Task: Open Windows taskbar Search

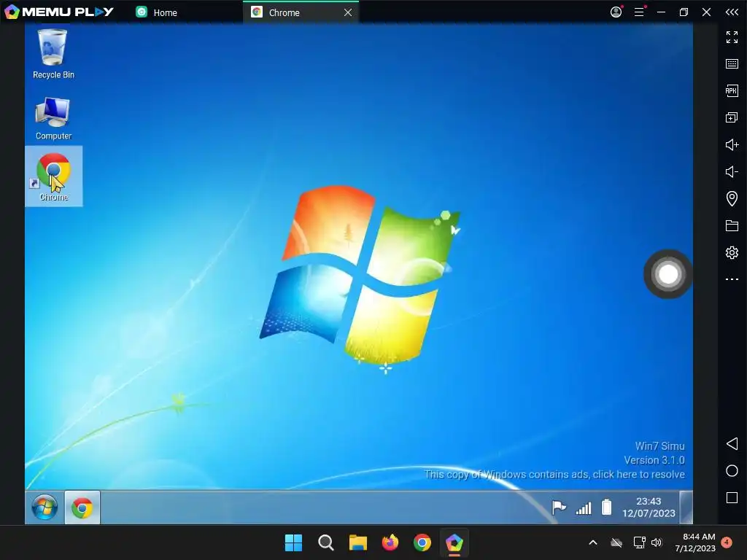Action: (326, 542)
